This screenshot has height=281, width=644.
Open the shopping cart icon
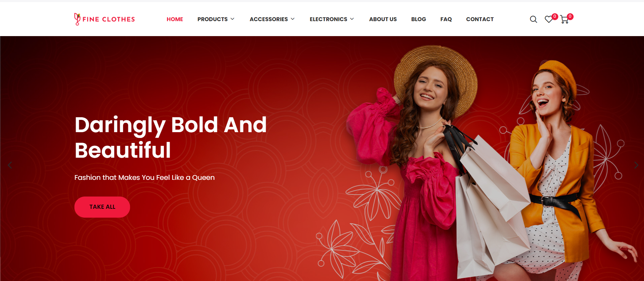point(564,20)
